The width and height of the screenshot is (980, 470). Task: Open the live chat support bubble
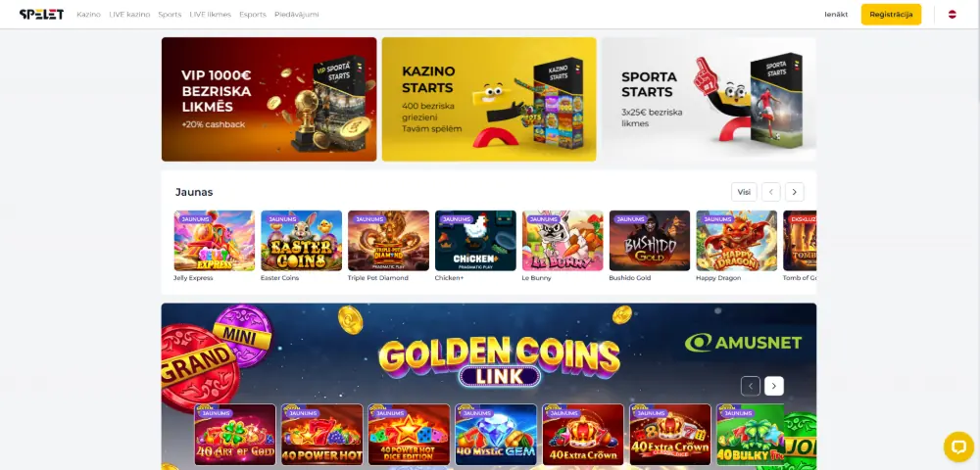(957, 446)
